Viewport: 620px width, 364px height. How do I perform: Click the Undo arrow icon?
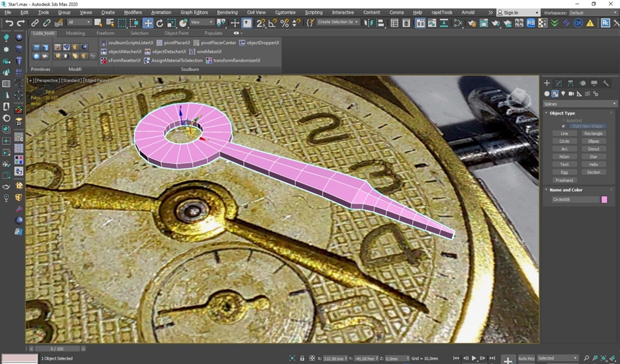pyautogui.click(x=9, y=23)
